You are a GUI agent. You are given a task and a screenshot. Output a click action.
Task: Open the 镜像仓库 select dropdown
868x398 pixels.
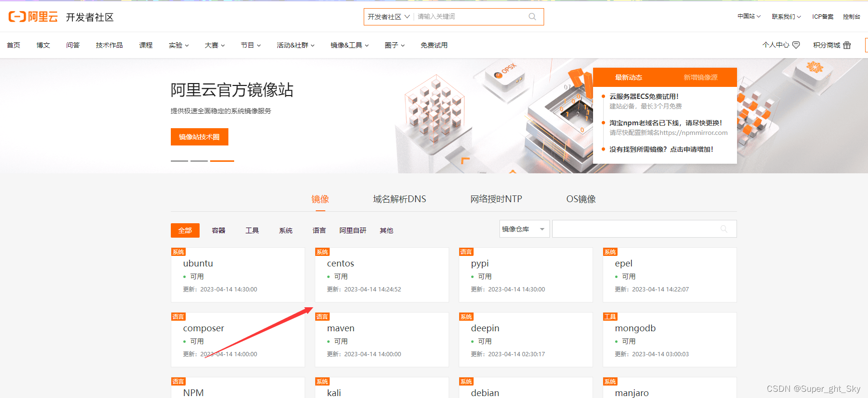point(524,229)
